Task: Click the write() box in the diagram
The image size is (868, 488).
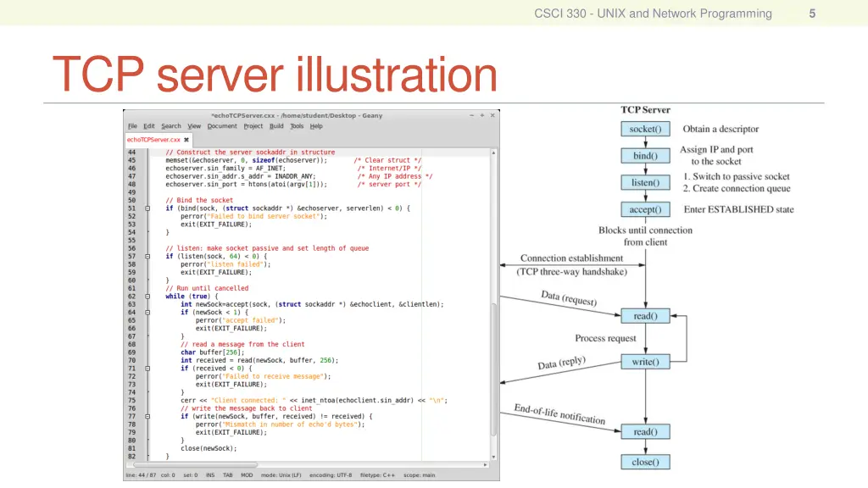Action: pyautogui.click(x=645, y=362)
